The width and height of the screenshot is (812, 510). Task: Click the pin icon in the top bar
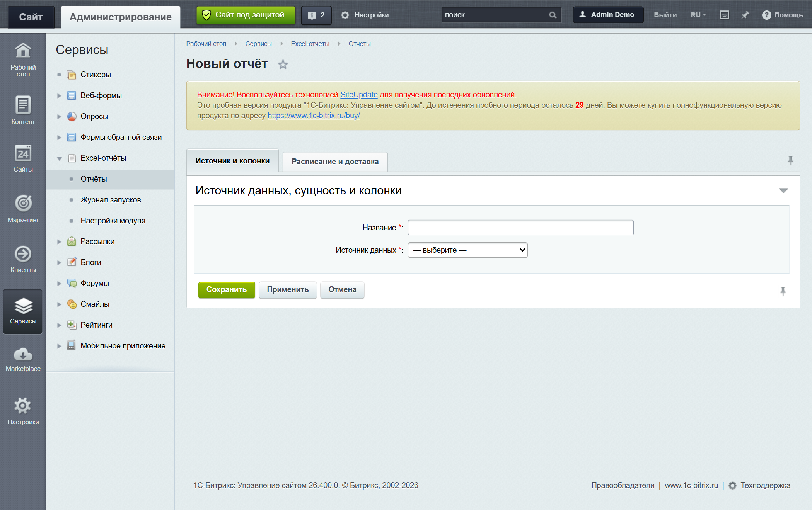[745, 15]
